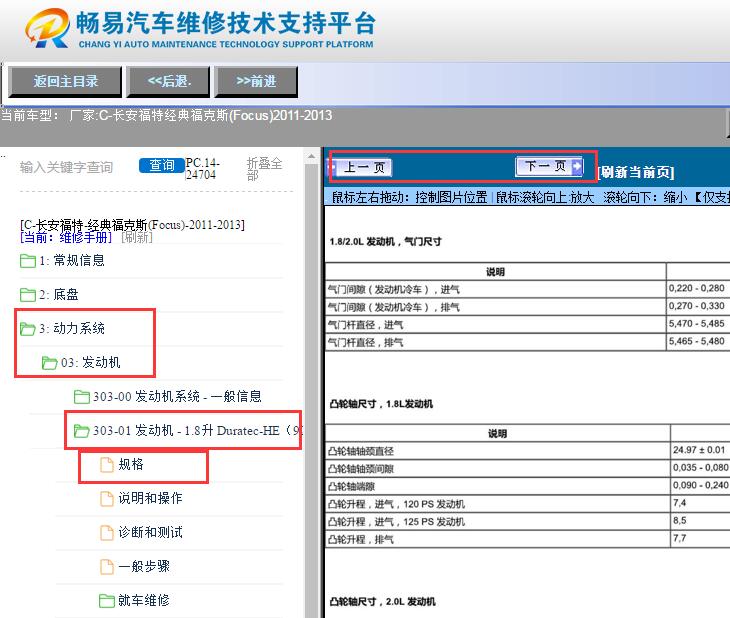Screen dimensions: 730x618
Task: Open folder icon of 1: 常规信息
Action: coord(28,261)
